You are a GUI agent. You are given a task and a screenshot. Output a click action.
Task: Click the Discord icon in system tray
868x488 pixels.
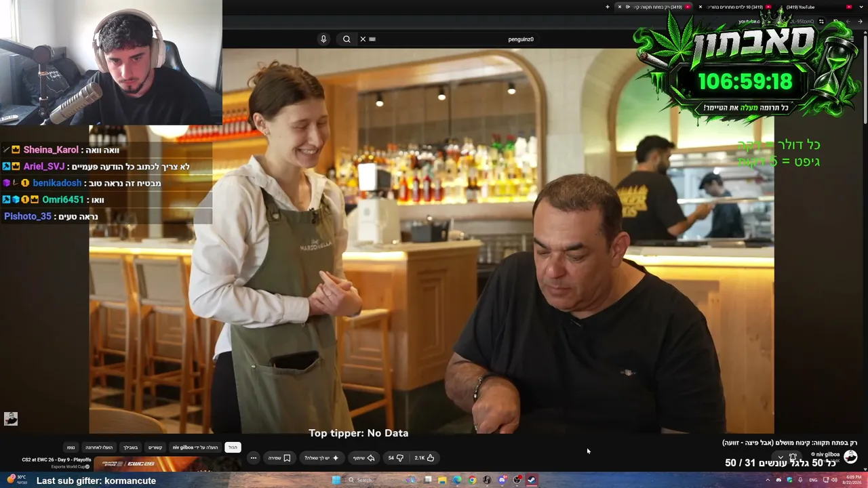(x=779, y=480)
